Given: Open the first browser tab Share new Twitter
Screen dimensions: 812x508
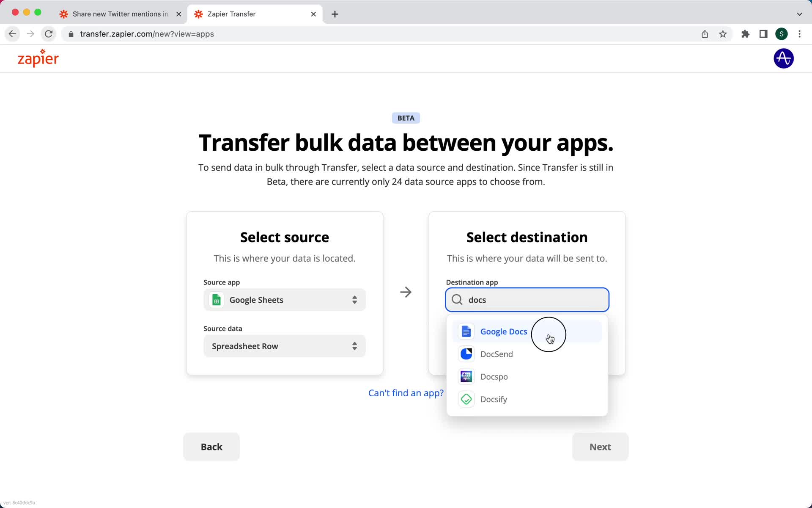Looking at the screenshot, I should (x=120, y=14).
